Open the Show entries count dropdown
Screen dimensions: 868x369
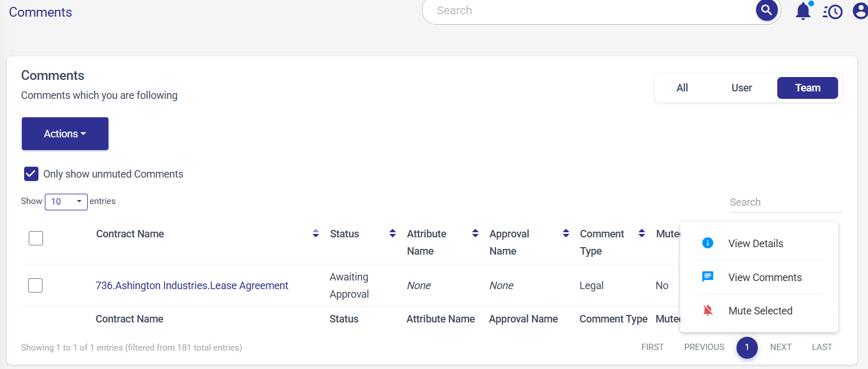pos(66,202)
